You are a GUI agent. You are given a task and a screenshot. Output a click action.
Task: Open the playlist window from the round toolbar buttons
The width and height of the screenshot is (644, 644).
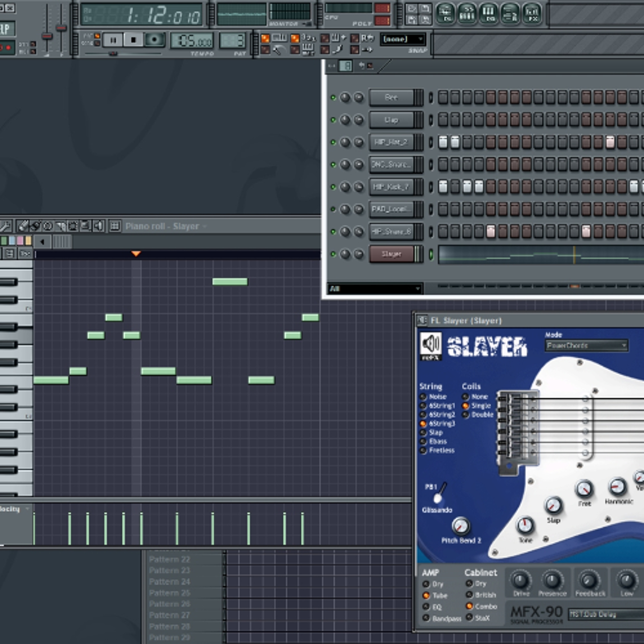pos(446,13)
